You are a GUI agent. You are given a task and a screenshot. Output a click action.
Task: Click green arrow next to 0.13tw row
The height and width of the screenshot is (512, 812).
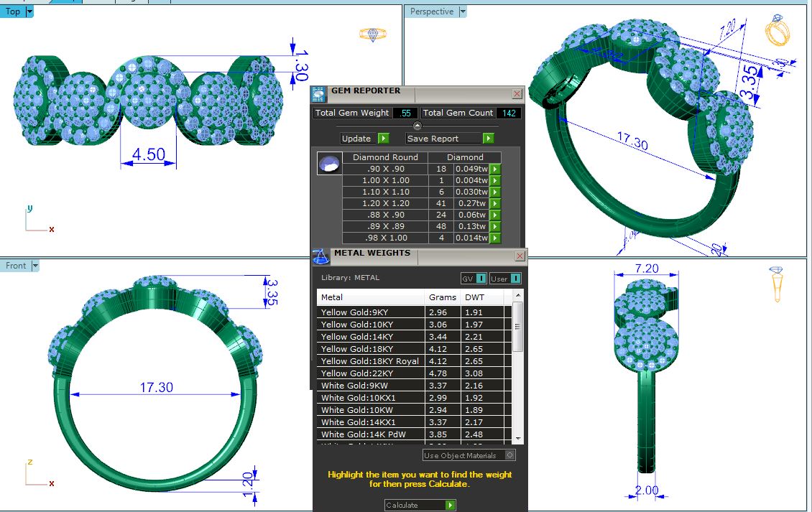coord(494,227)
